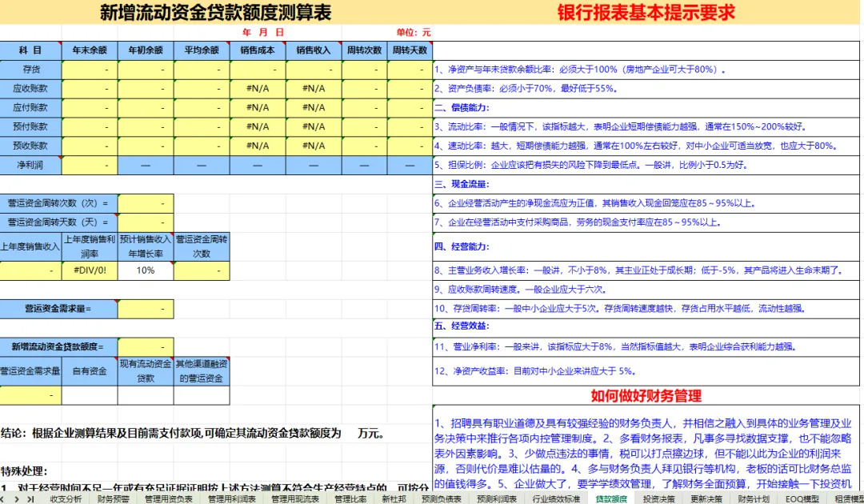Image resolution: width=864 pixels, height=504 pixels.
Task: Click the 上年度销售收入 header cell
Action: click(x=30, y=246)
